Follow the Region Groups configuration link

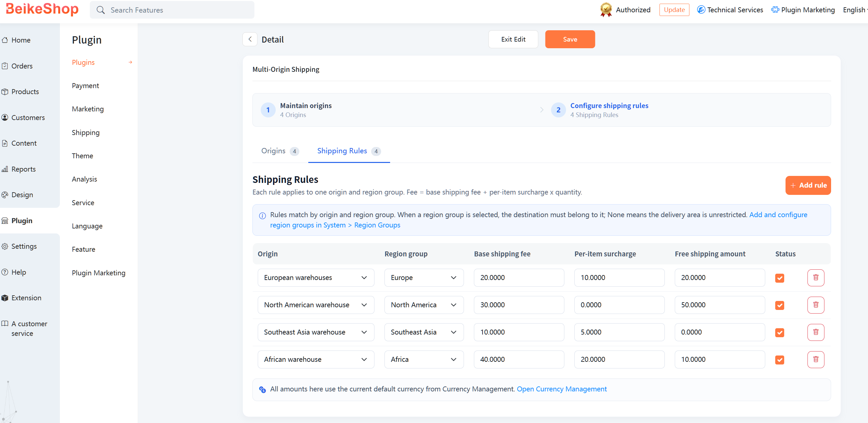(538, 220)
